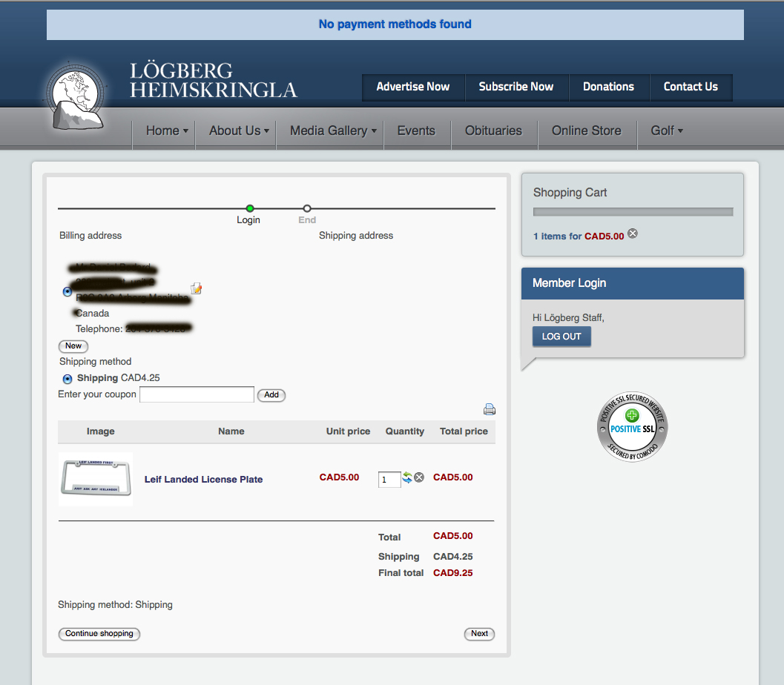
Task: Click the LOG OUT button
Action: 561,337
